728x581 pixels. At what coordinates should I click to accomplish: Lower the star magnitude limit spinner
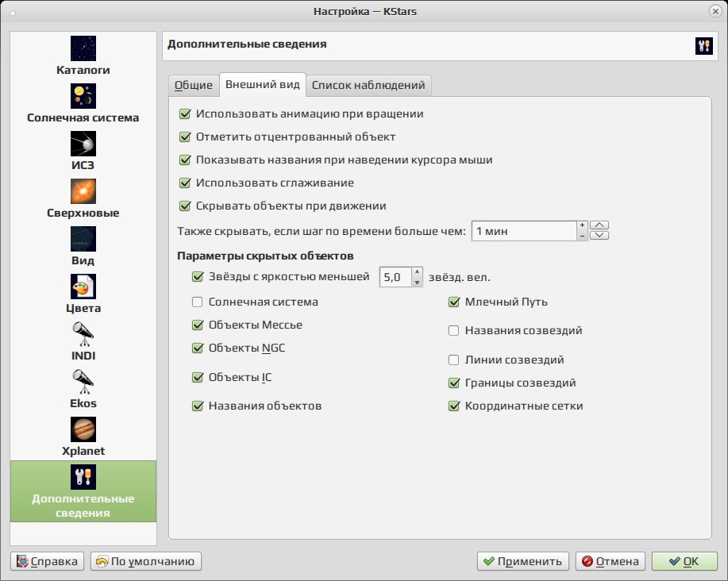[417, 282]
